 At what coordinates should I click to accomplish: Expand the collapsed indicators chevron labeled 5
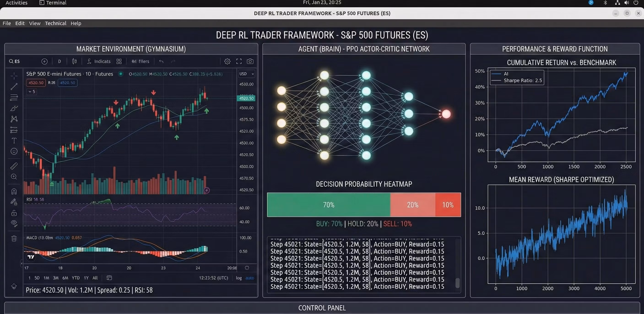pyautogui.click(x=32, y=92)
